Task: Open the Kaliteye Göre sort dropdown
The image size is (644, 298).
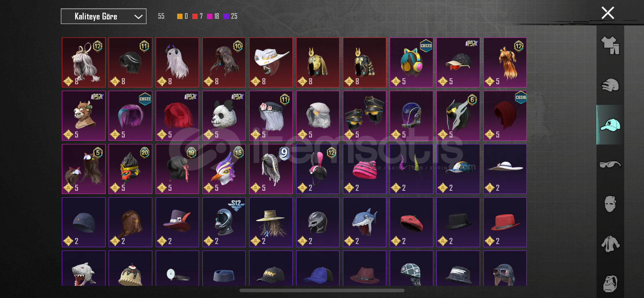Action: click(x=103, y=16)
